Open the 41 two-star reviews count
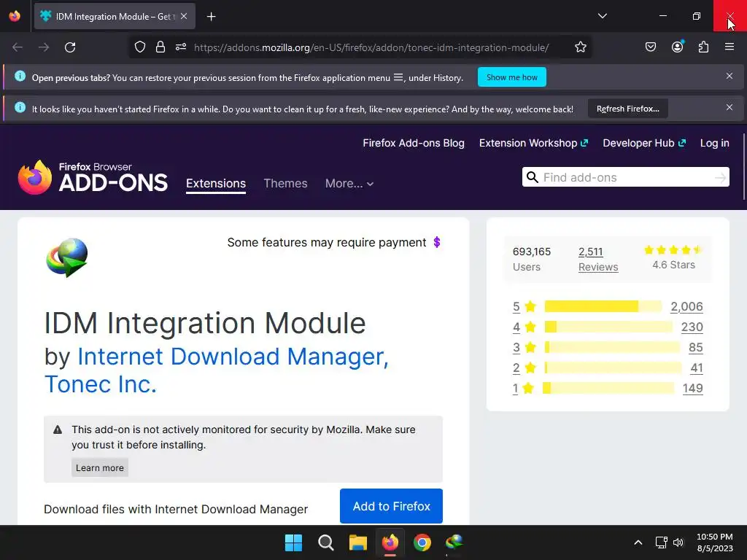Screen dimensions: 747x560 pos(697,368)
